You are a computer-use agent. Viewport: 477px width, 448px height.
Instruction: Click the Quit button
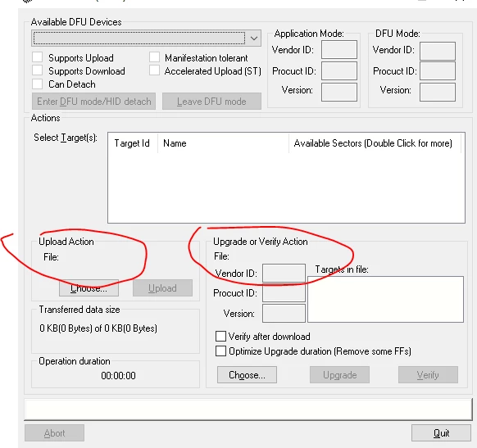pos(441,432)
